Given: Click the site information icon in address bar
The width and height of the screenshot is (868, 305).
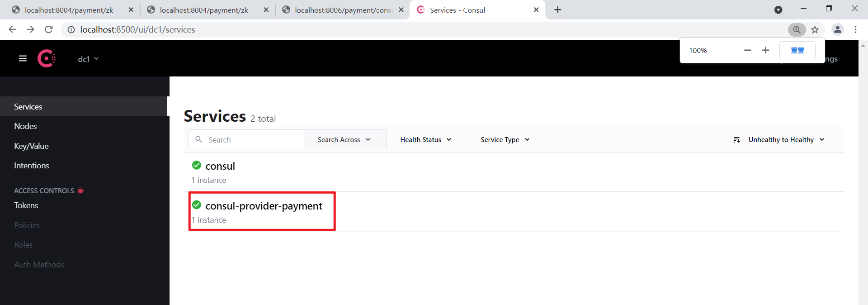Looking at the screenshot, I should pos(71,29).
